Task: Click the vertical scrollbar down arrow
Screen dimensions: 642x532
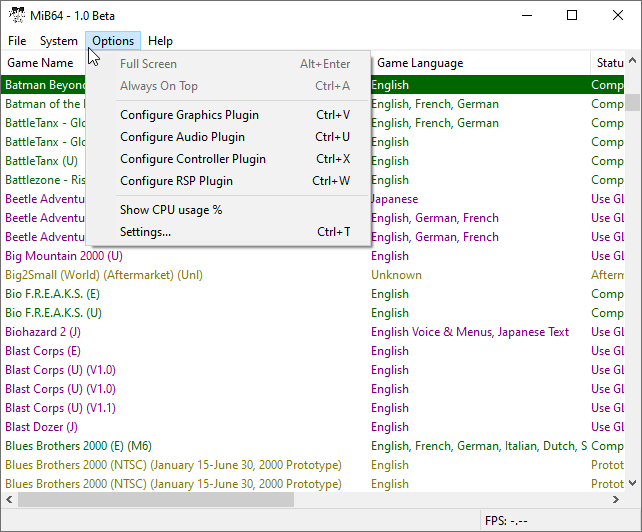Action: [x=633, y=482]
